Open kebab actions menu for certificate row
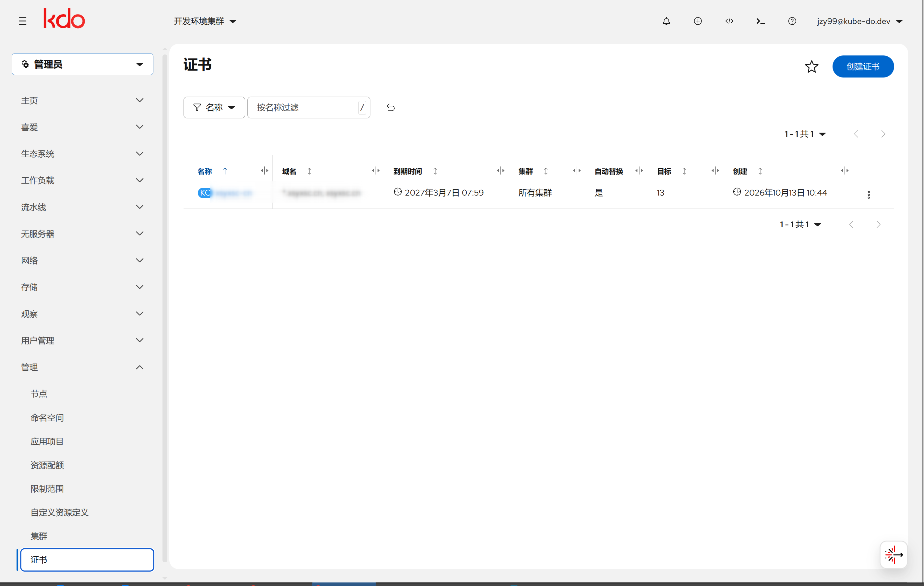This screenshot has height=586, width=924. coord(869,195)
